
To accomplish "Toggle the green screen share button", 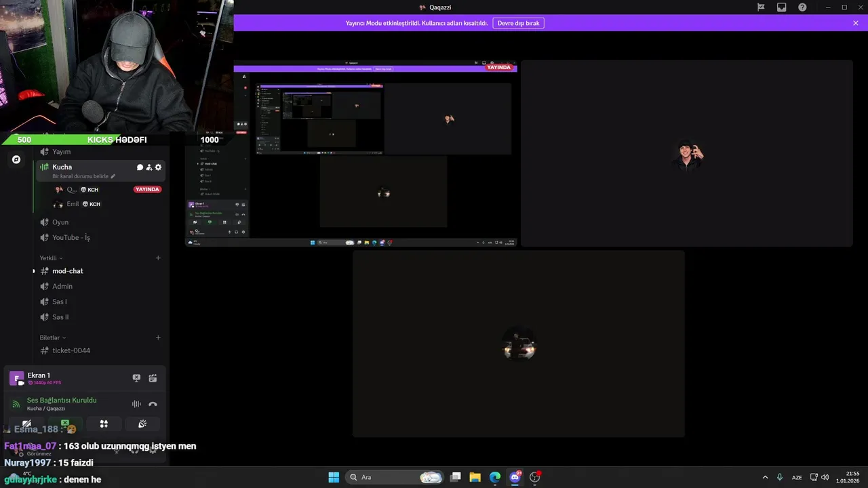I will (x=65, y=424).
